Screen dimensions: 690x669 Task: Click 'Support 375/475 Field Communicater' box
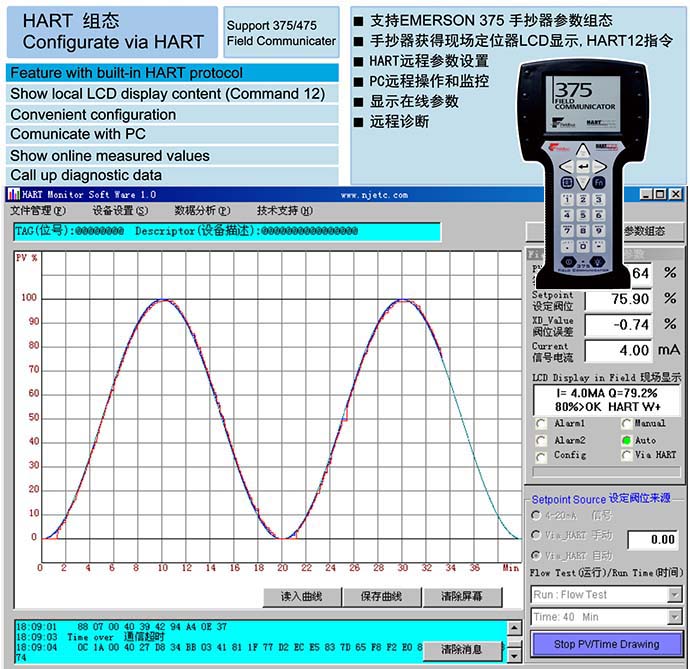pyautogui.click(x=281, y=33)
